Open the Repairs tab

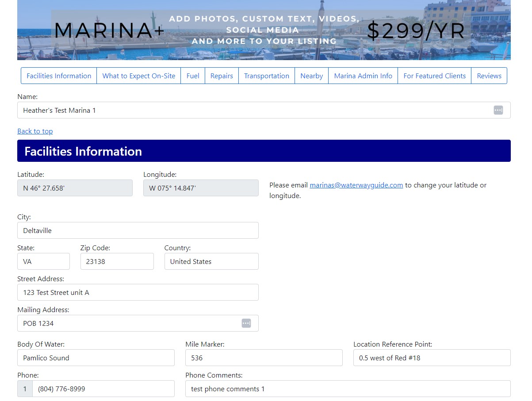(x=222, y=76)
